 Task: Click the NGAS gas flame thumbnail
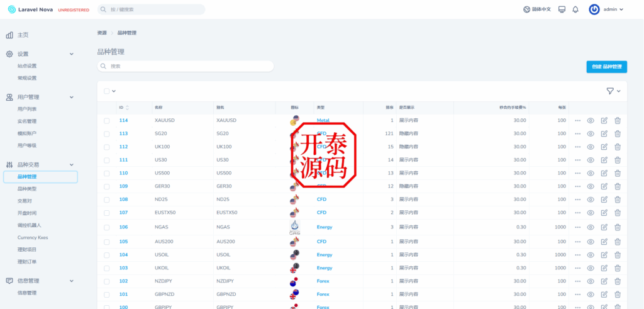[x=295, y=227]
